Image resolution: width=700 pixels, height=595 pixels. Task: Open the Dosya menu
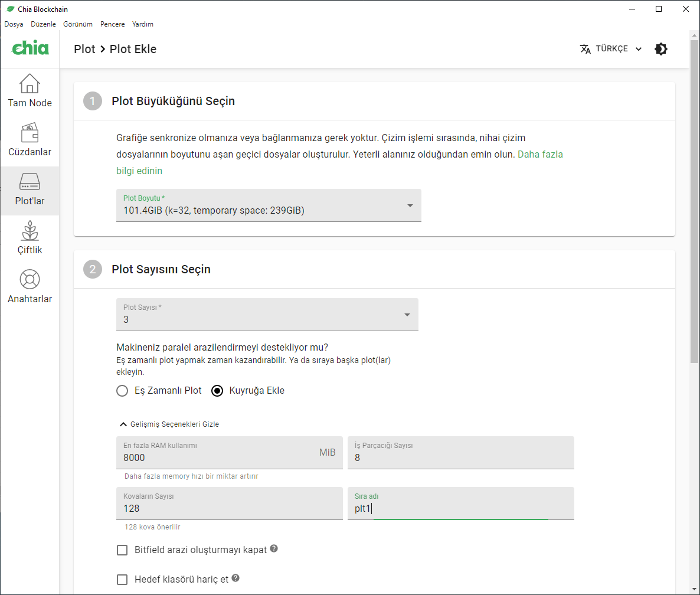[14, 24]
